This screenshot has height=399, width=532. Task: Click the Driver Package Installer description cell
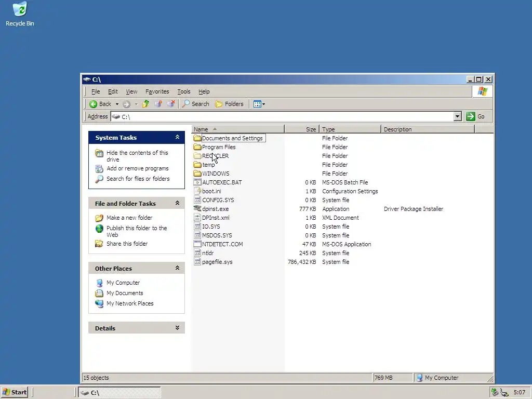click(x=413, y=209)
